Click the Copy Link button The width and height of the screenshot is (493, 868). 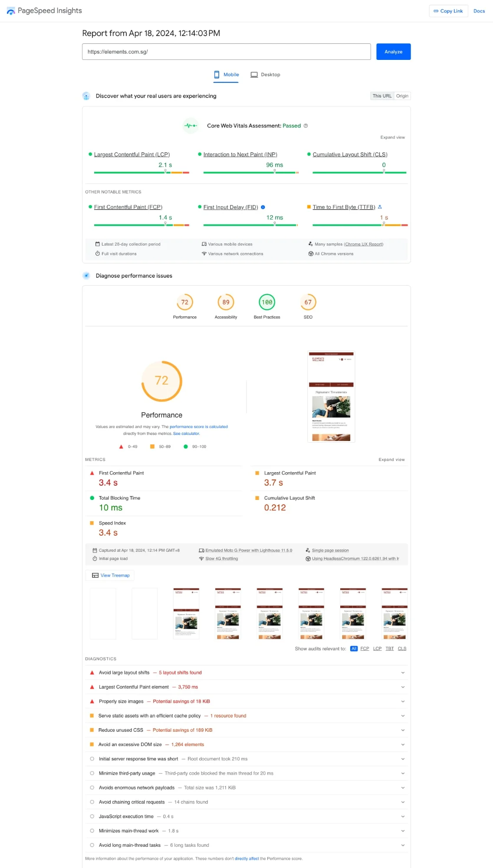tap(448, 11)
